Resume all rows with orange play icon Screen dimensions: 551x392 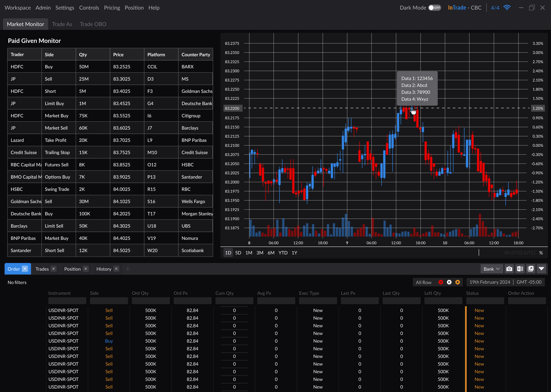point(458,282)
